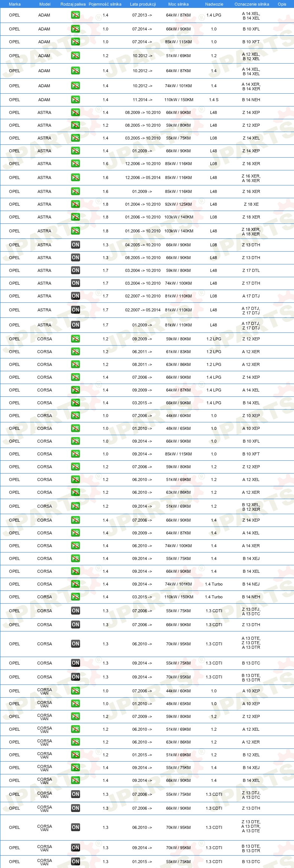Image resolution: width=294 pixels, height=868 pixels.
Task: Click the Opis column header
Action: tap(282, 4)
